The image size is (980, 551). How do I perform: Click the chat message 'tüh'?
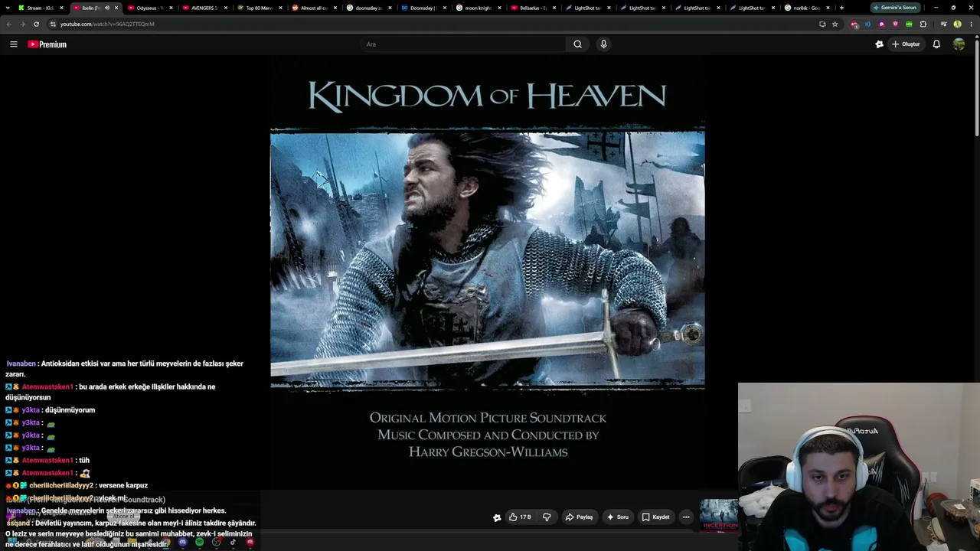click(x=84, y=461)
